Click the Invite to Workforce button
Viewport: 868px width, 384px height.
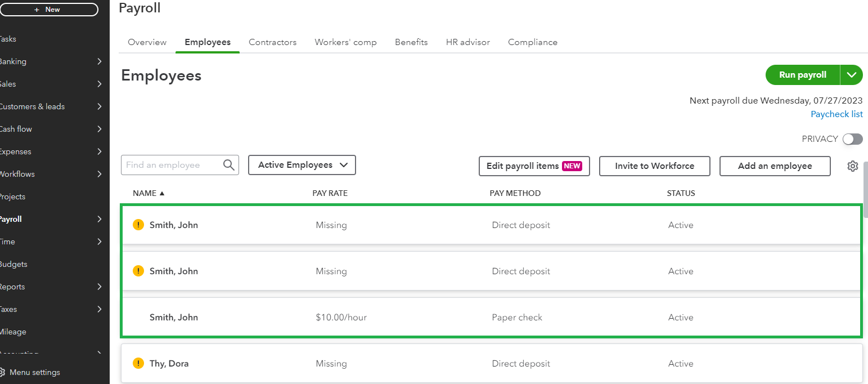click(654, 166)
